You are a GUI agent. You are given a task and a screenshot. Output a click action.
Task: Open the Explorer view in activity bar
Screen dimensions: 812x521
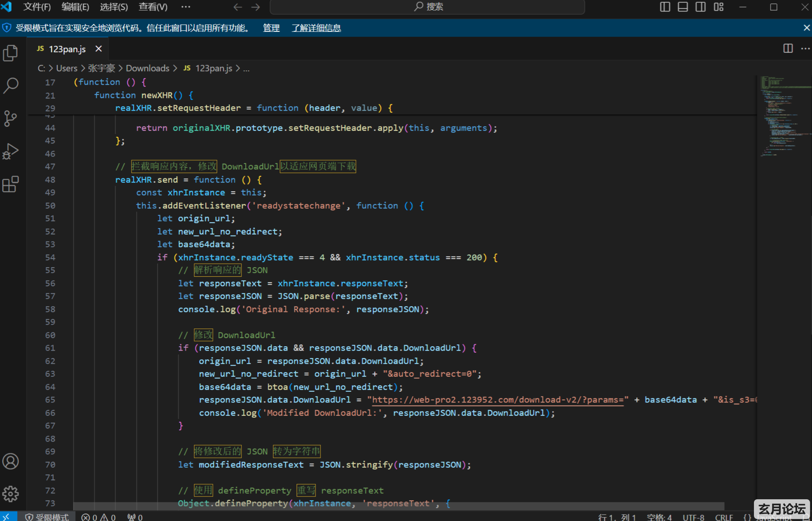(11, 53)
